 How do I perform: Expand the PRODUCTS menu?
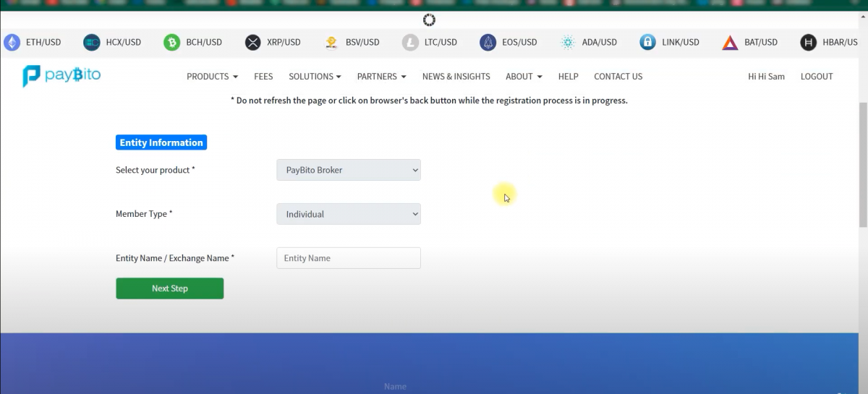point(212,77)
